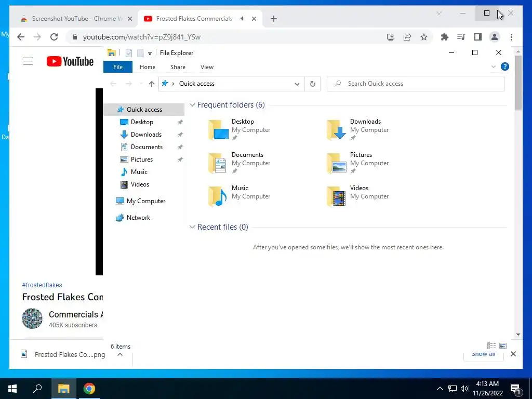Refresh the Quick access location
The image size is (532, 399).
coord(312,84)
